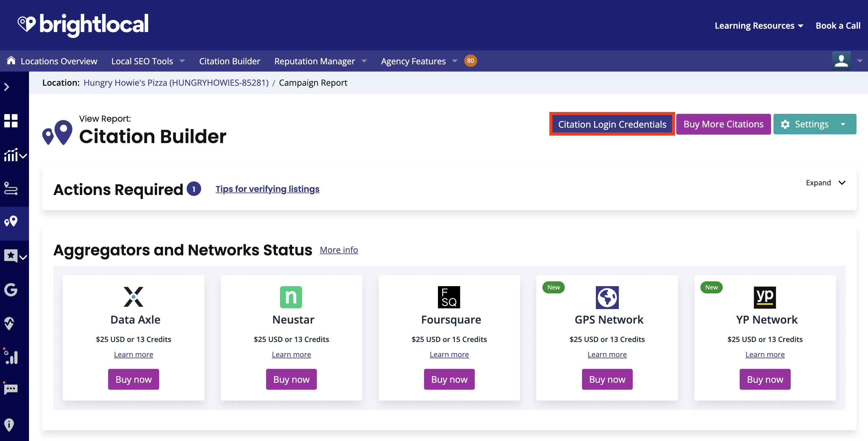
Task: Open the star reviews icon in the sidebar
Action: [x=11, y=256]
